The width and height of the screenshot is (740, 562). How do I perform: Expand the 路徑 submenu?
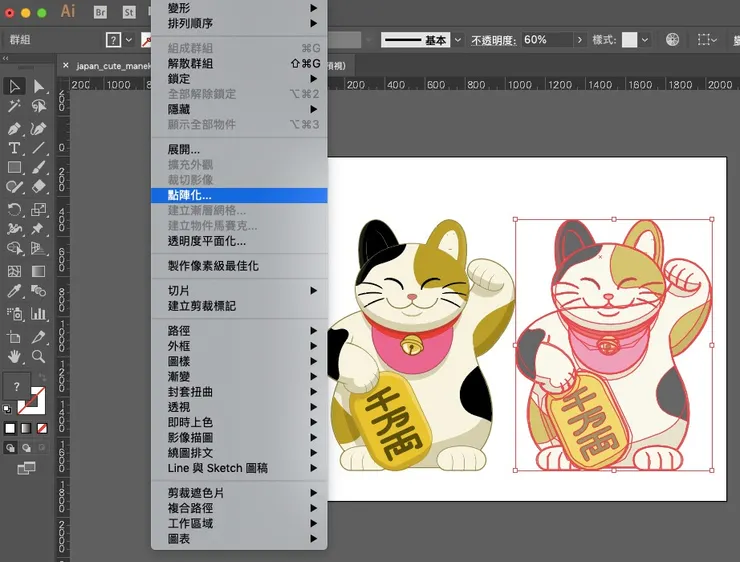(239, 331)
